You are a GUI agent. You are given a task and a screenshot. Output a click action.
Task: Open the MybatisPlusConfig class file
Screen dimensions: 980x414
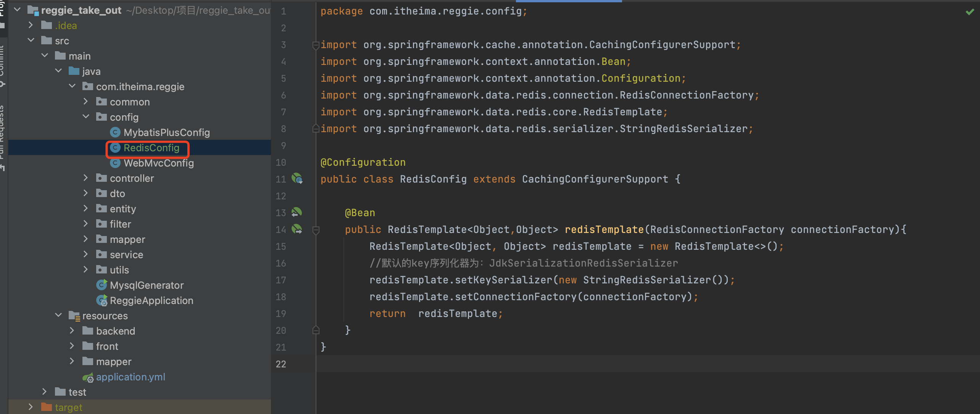pyautogui.click(x=166, y=133)
